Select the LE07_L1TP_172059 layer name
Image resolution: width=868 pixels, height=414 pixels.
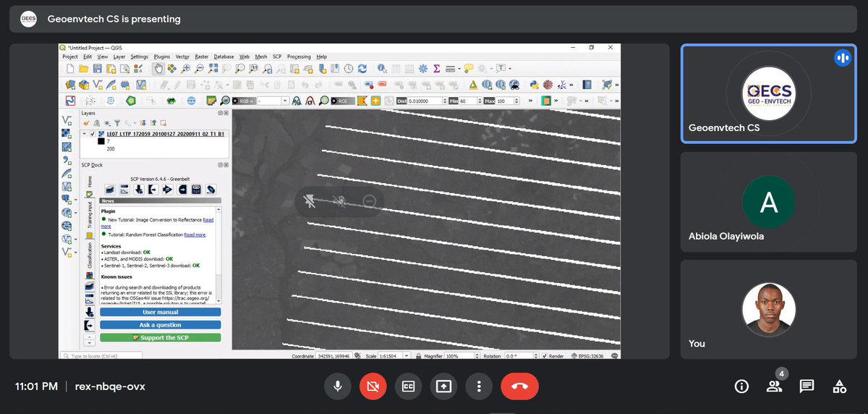pyautogui.click(x=166, y=134)
